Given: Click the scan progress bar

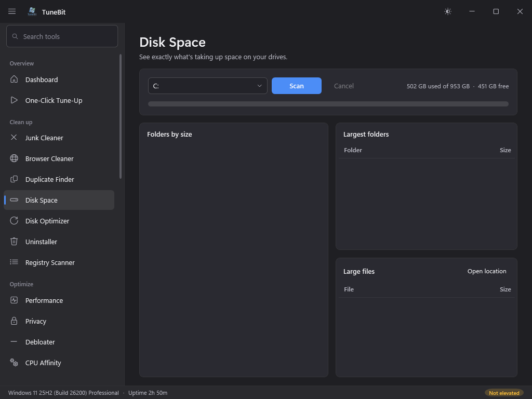Looking at the screenshot, I should coord(328,104).
